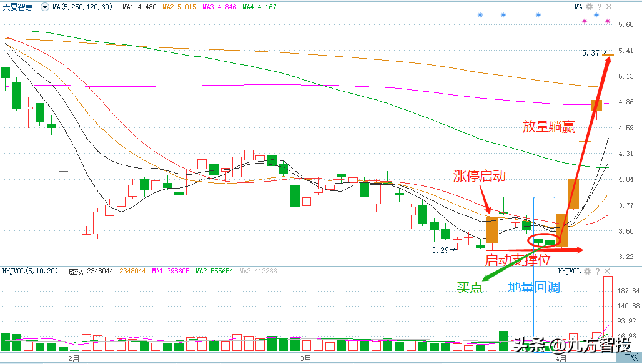Screen dimensions: 642x364
Task: Click the 187.84 volume axis label
Action: click(x=628, y=291)
